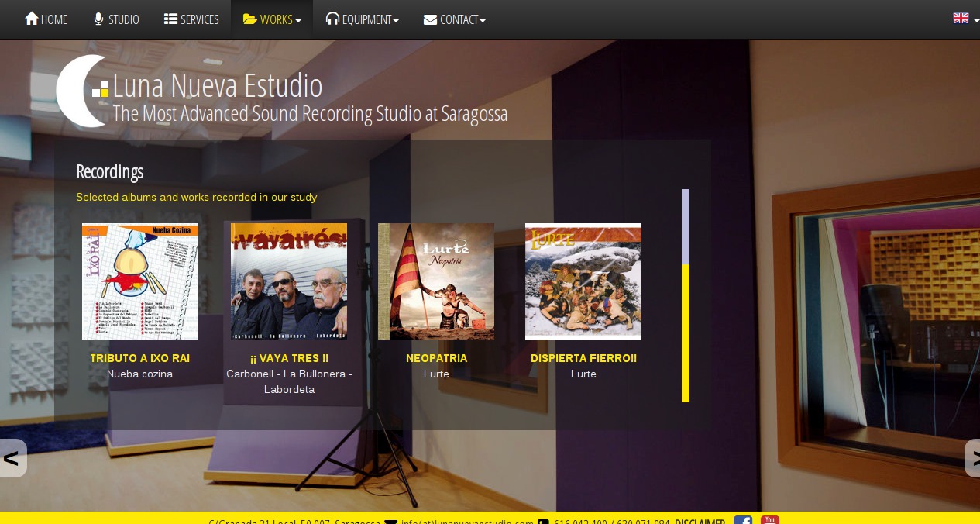Expand the CONTACT dropdown menu

455,19
